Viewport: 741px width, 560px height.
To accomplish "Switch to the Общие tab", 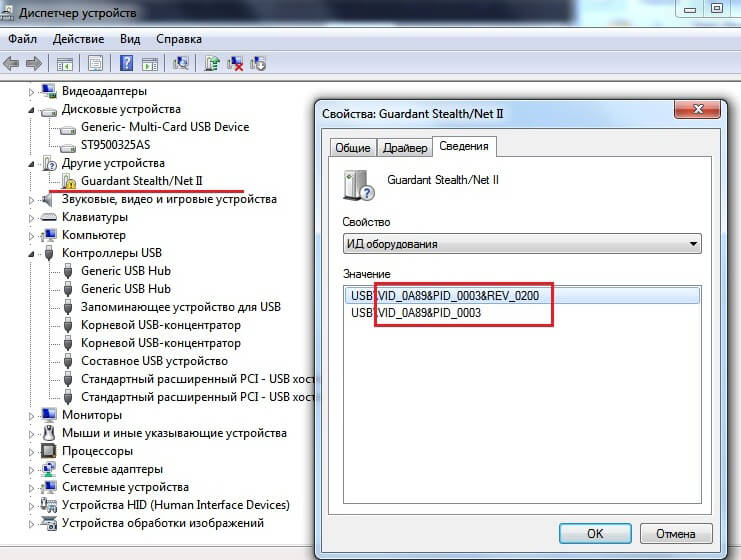I will click(x=353, y=148).
